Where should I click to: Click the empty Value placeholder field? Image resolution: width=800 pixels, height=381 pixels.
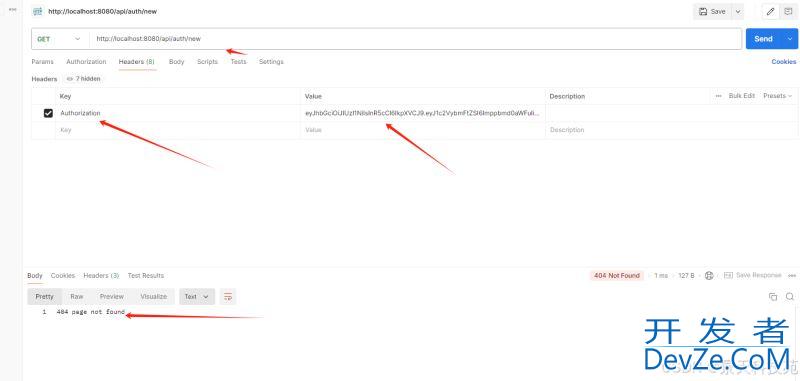tap(422, 130)
